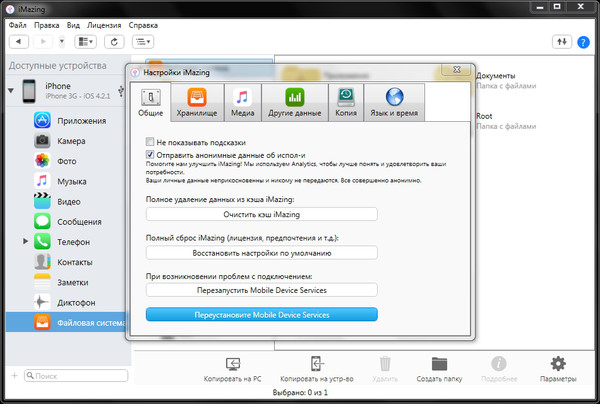The image size is (600, 404).
Task: Click the Копировать на устр-во icon
Action: [x=314, y=364]
